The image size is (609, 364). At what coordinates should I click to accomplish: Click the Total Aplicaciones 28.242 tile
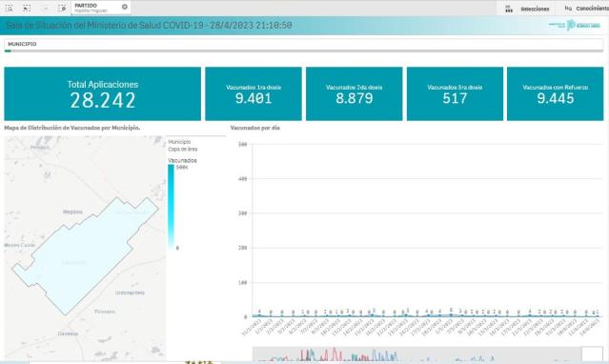coord(103,93)
